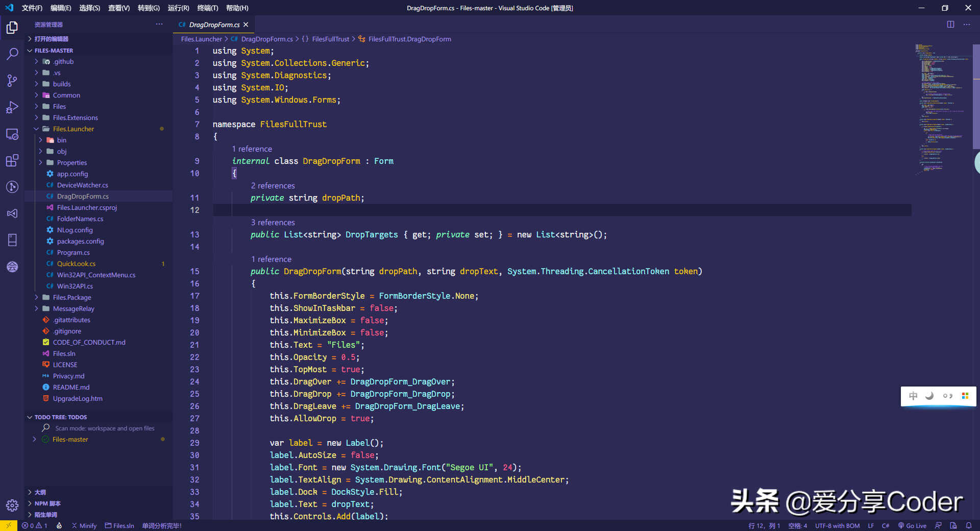Image resolution: width=980 pixels, height=531 pixels.
Task: Click Go Live in status bar
Action: [912, 525]
